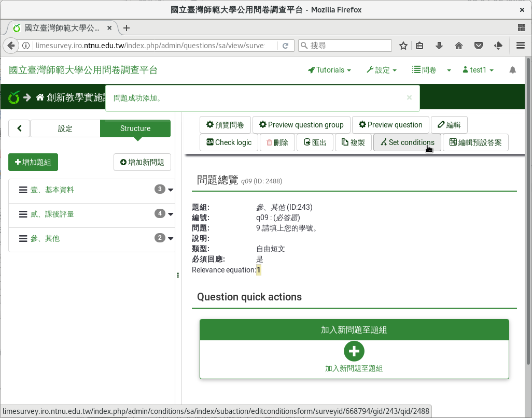The height and width of the screenshot is (418, 532).
Task: Bookmark this page with star icon
Action: (403, 46)
